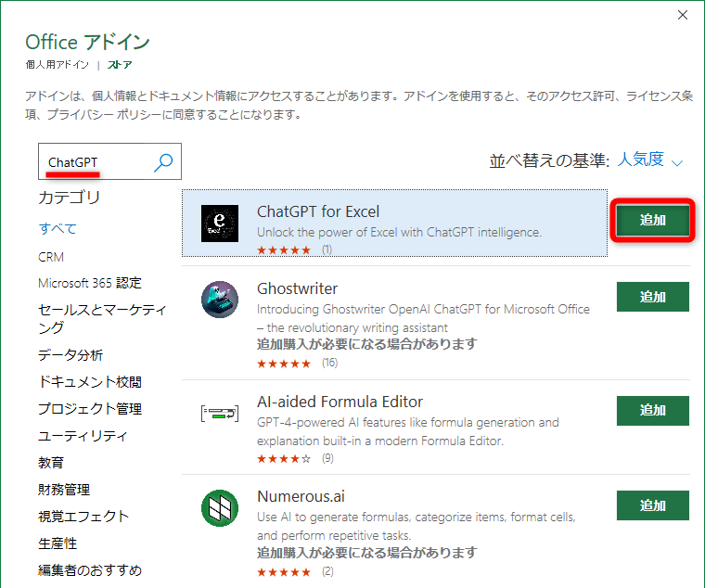This screenshot has width=705, height=588.
Task: Select the データ分析 category
Action: [70, 354]
